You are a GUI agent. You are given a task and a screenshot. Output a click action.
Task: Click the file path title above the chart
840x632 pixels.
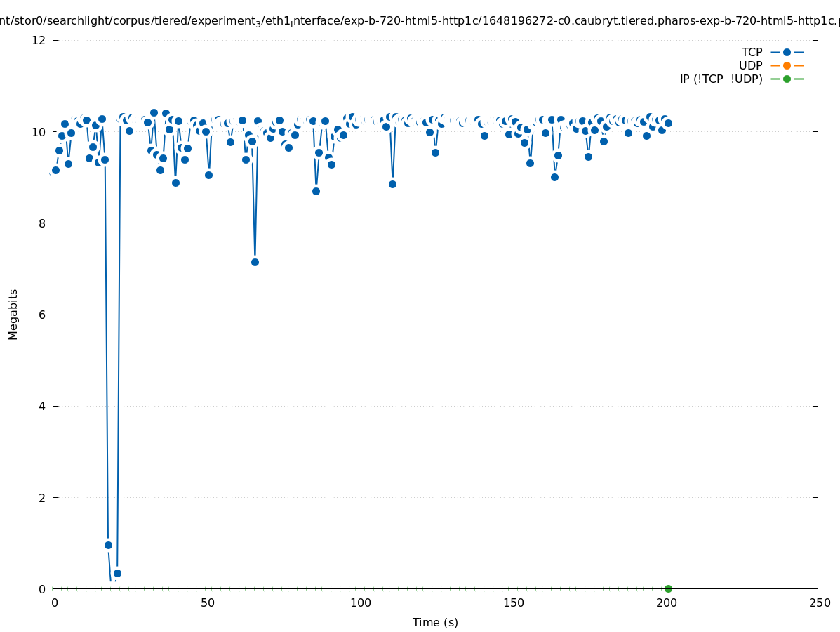[x=420, y=20]
